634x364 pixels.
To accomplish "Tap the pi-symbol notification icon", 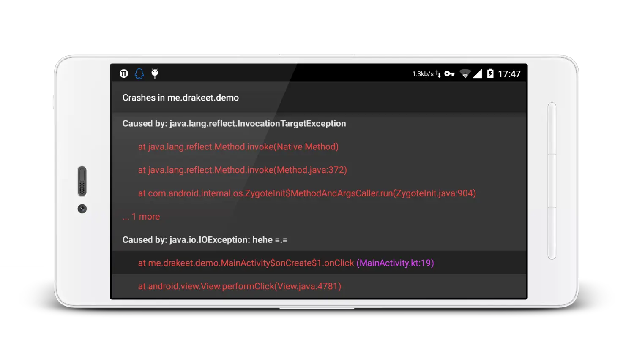I will pos(124,74).
